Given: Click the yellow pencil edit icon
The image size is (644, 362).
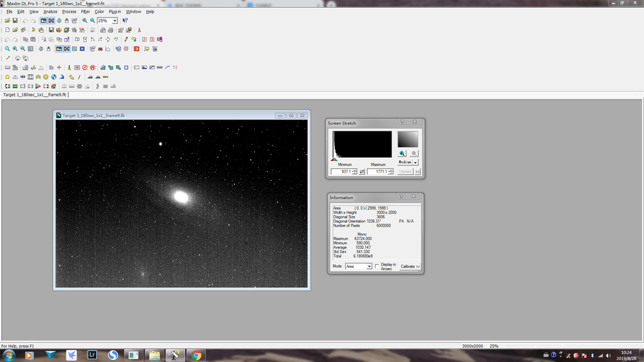Looking at the screenshot, I should (126, 39).
